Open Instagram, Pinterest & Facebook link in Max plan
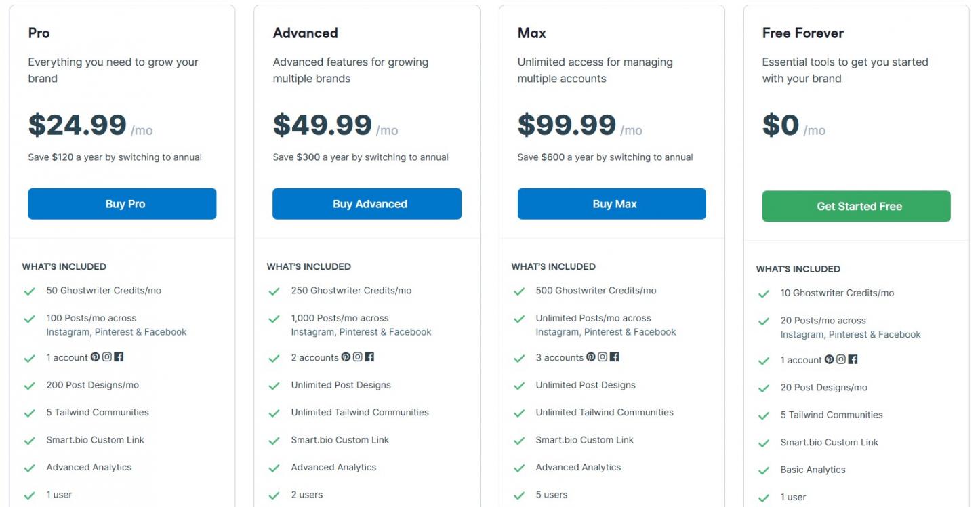Viewport: 980px width, 507px height. (606, 332)
